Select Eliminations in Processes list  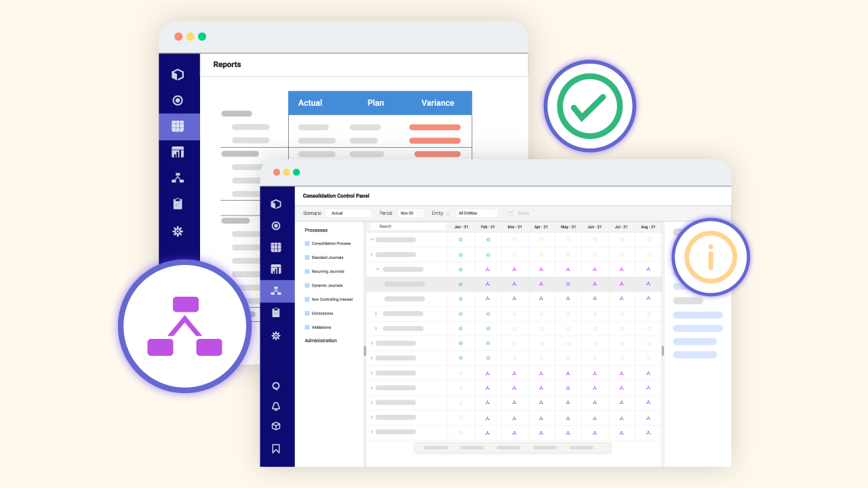(x=319, y=313)
